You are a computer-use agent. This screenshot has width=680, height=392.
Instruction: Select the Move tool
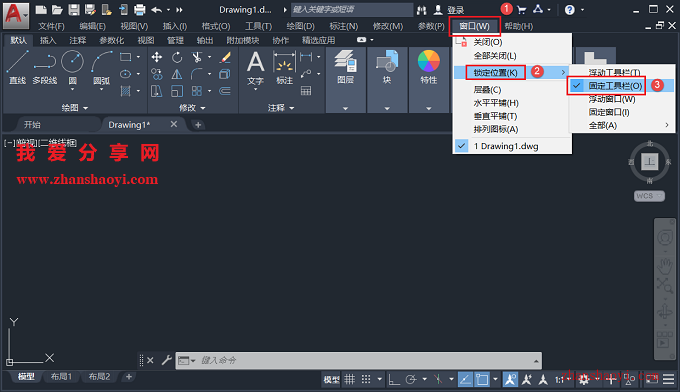(x=157, y=57)
